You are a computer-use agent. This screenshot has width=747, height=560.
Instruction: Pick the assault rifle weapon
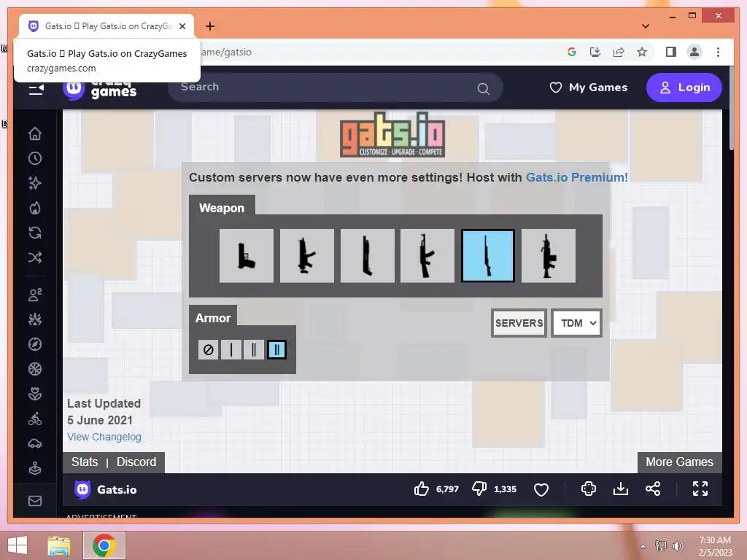(427, 256)
